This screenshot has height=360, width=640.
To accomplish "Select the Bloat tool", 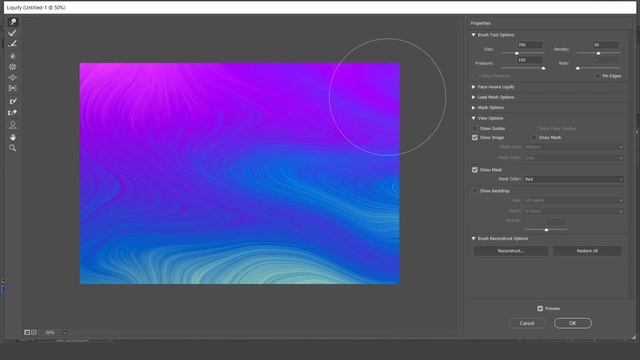I will (13, 77).
